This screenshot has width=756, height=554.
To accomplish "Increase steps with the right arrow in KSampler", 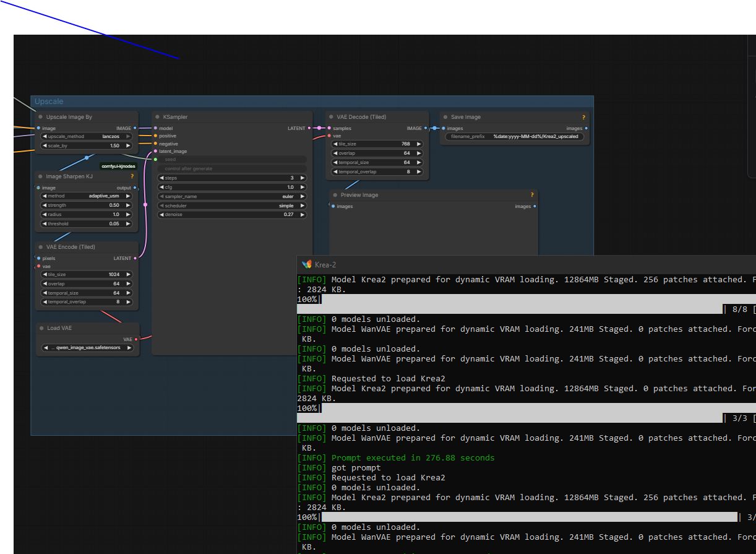I will [303, 178].
